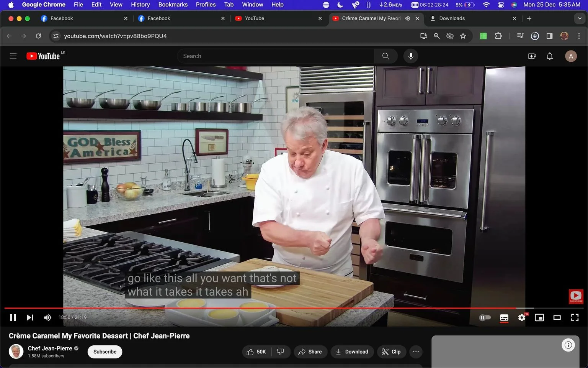588x368 pixels.
Task: Search with your voice microphone icon
Action: click(x=410, y=56)
